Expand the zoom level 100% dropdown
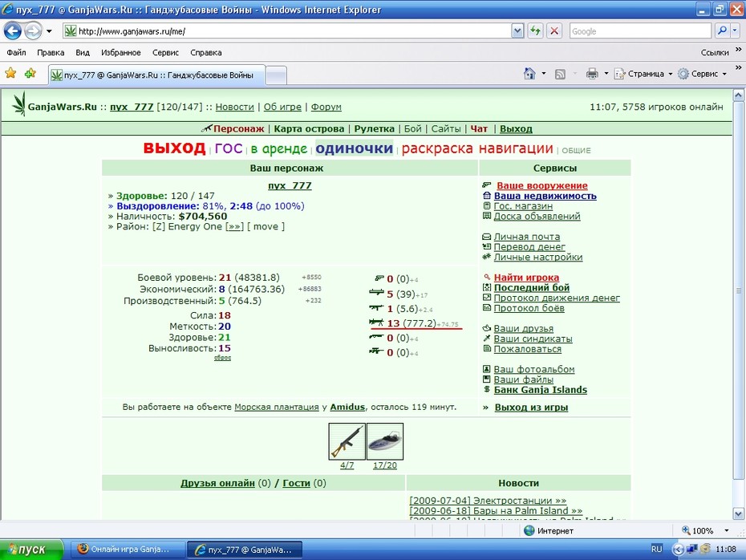This screenshot has width=746, height=560. pos(726,530)
